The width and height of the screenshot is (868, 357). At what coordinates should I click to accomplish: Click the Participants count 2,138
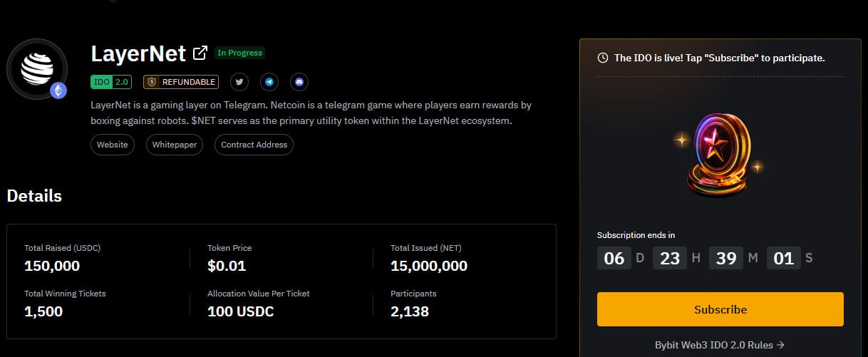[x=409, y=311]
